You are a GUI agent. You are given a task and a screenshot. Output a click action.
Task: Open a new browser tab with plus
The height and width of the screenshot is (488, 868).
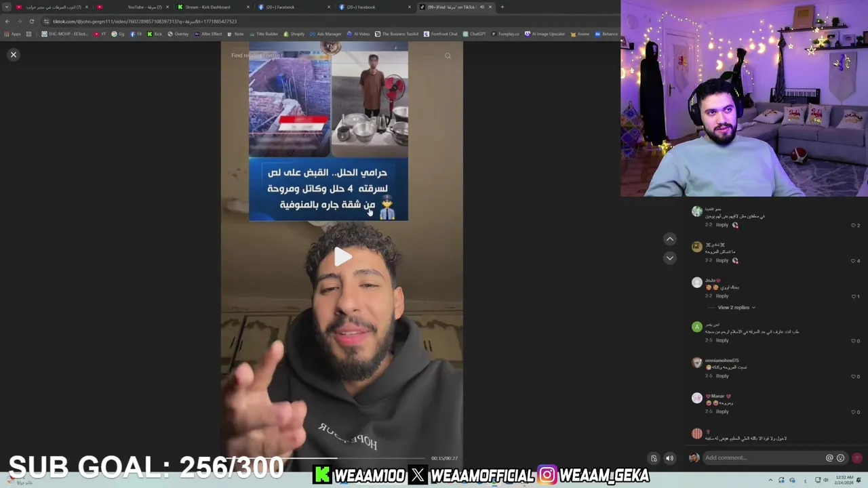pyautogui.click(x=502, y=7)
